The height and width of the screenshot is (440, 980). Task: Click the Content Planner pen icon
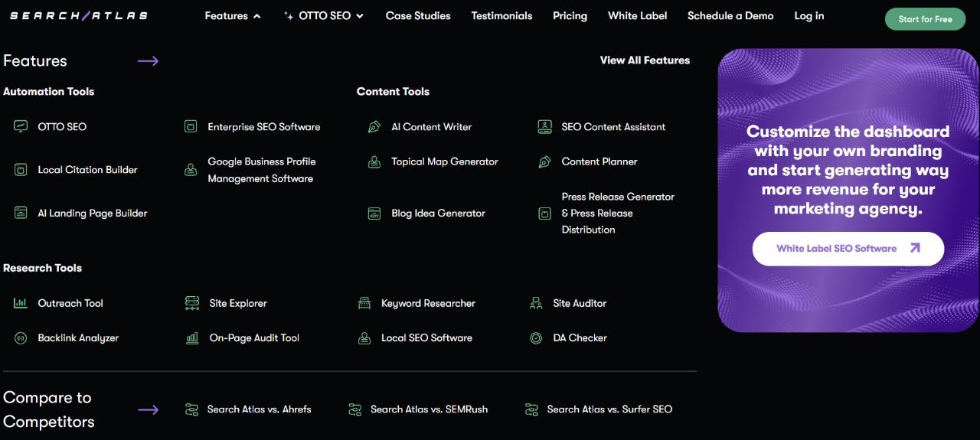point(544,161)
